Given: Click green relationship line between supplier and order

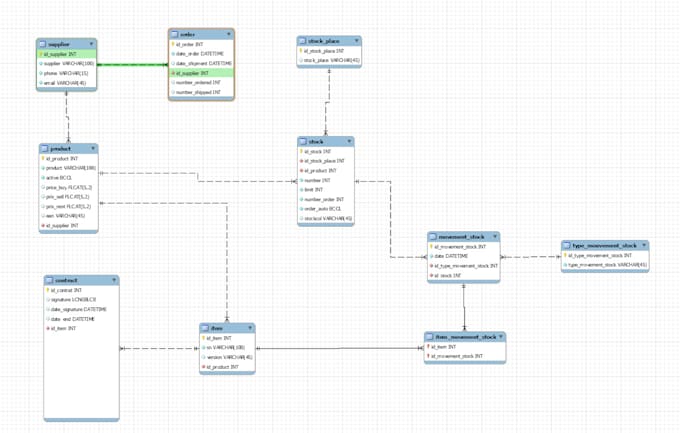Looking at the screenshot, I should 133,65.
